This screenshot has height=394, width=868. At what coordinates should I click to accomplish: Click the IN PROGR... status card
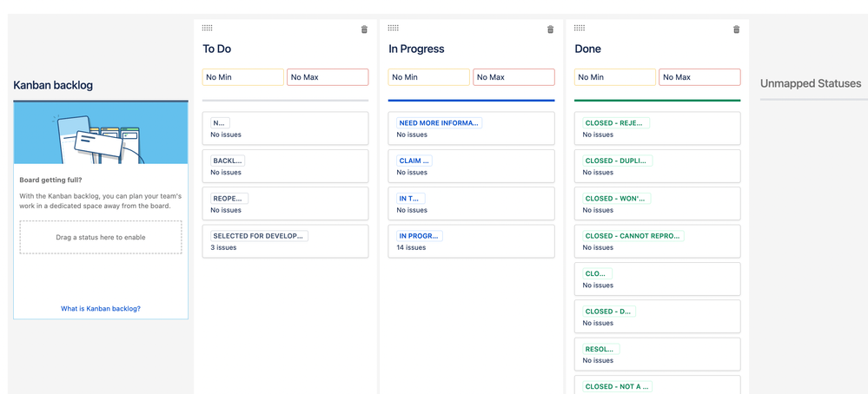(471, 241)
